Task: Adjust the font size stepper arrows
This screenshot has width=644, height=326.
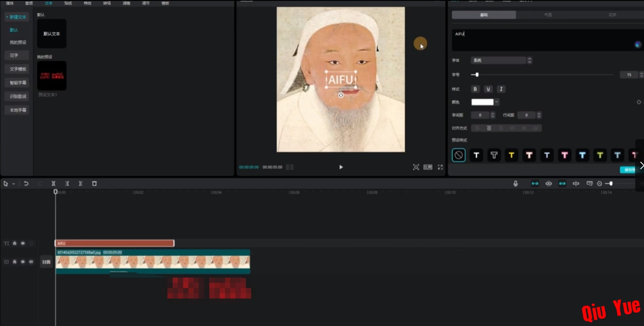Action: (x=641, y=75)
